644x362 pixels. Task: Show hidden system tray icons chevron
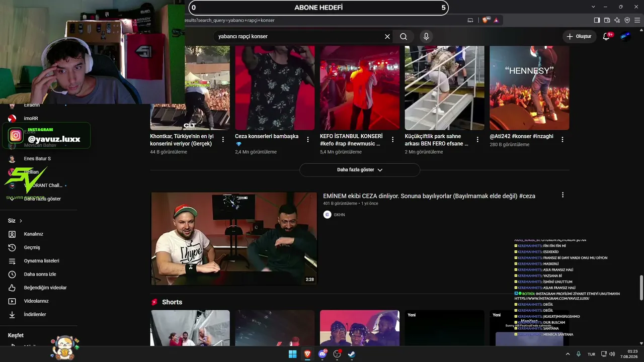[x=568, y=354]
